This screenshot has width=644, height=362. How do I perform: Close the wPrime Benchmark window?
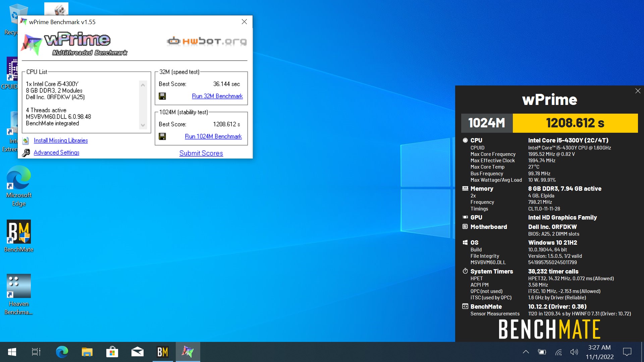[244, 22]
